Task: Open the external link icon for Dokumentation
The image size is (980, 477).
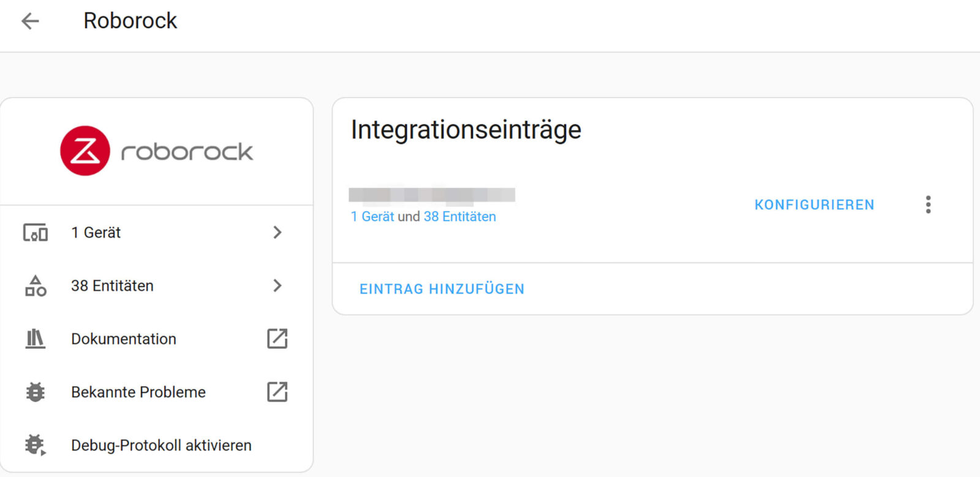Action: click(x=277, y=339)
